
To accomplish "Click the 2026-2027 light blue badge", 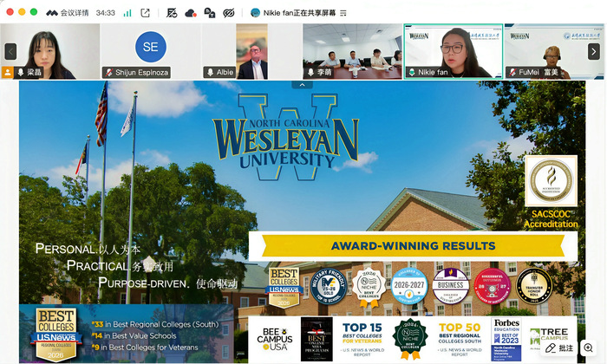I will pyautogui.click(x=409, y=286).
